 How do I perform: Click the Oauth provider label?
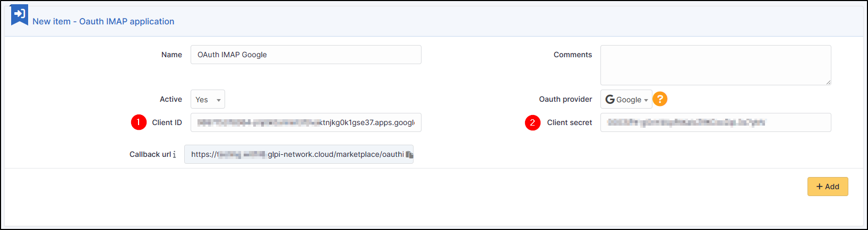565,99
